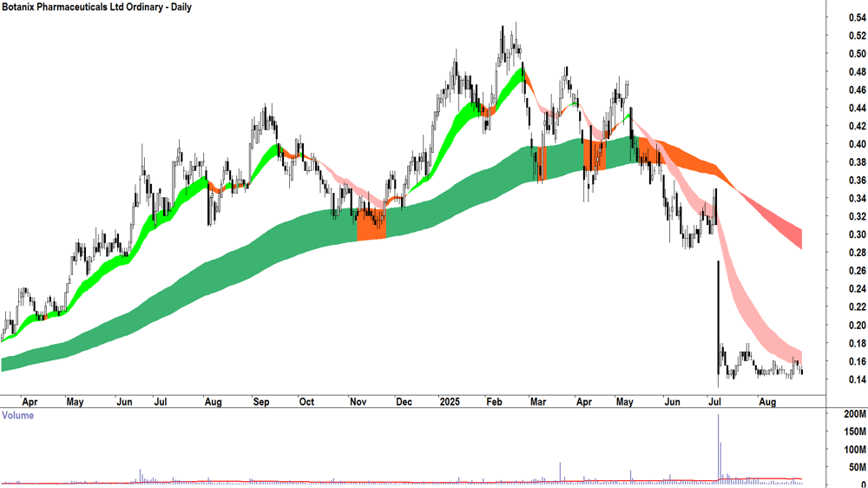This screenshot has width=868, height=488.
Task: Select the 0.28 price axis value
Action: [857, 253]
